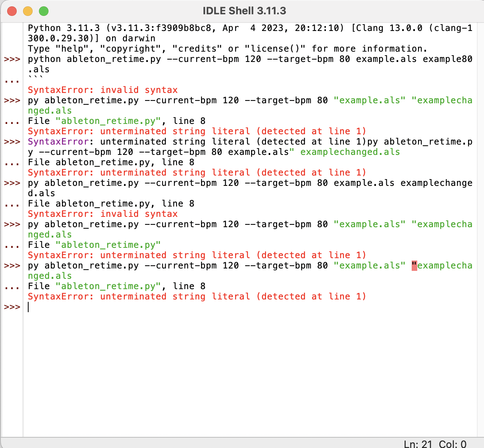Minimize the IDLE Shell window
484x448 pixels.
pos(28,11)
